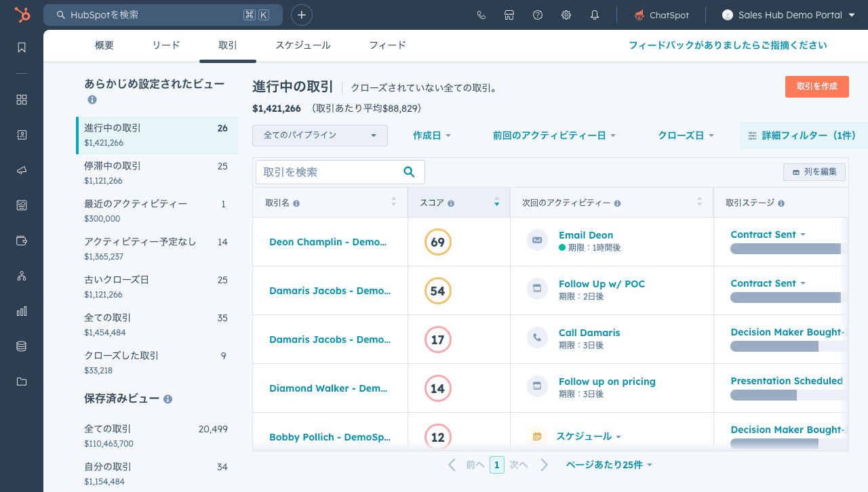Open the 前回のアクティビティー日 filter dropdown
868x492 pixels.
[x=554, y=136]
